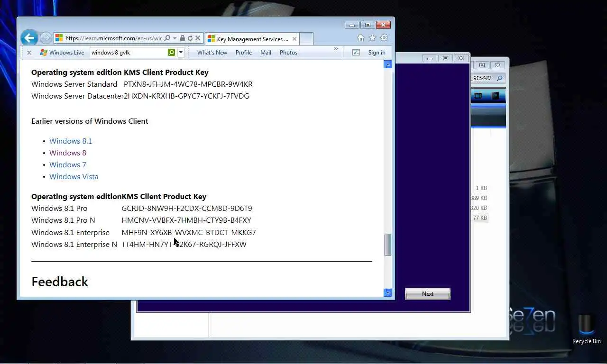The image size is (607, 364).
Task: Click the security lock icon in address bar
Action: [x=182, y=38]
